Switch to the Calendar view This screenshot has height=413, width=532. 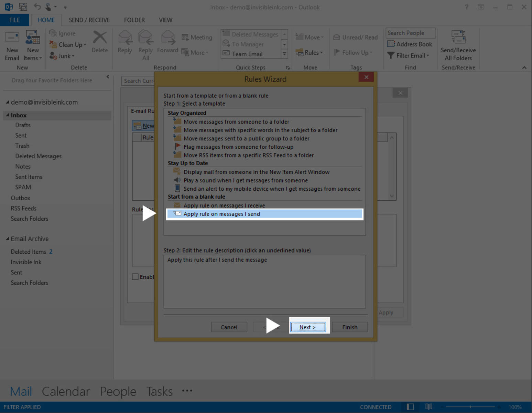tap(66, 391)
